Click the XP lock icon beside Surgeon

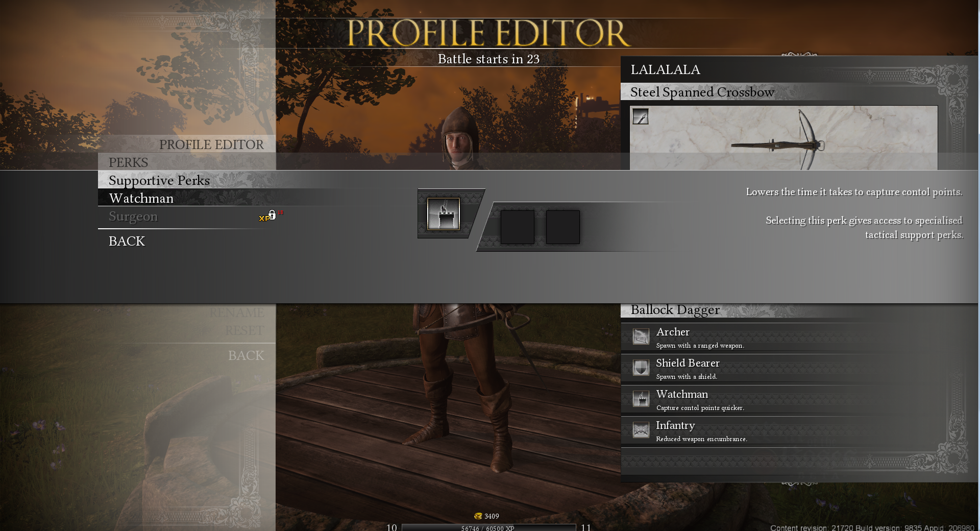coord(271,215)
